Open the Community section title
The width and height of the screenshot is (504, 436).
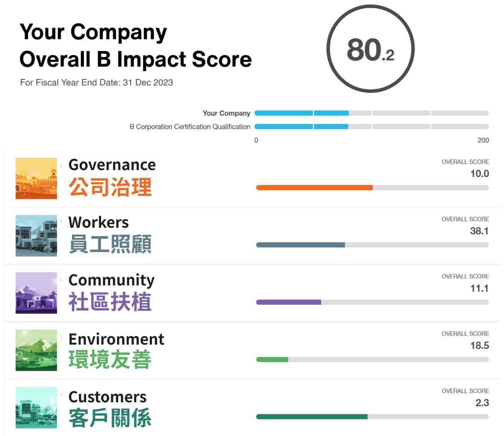111,280
